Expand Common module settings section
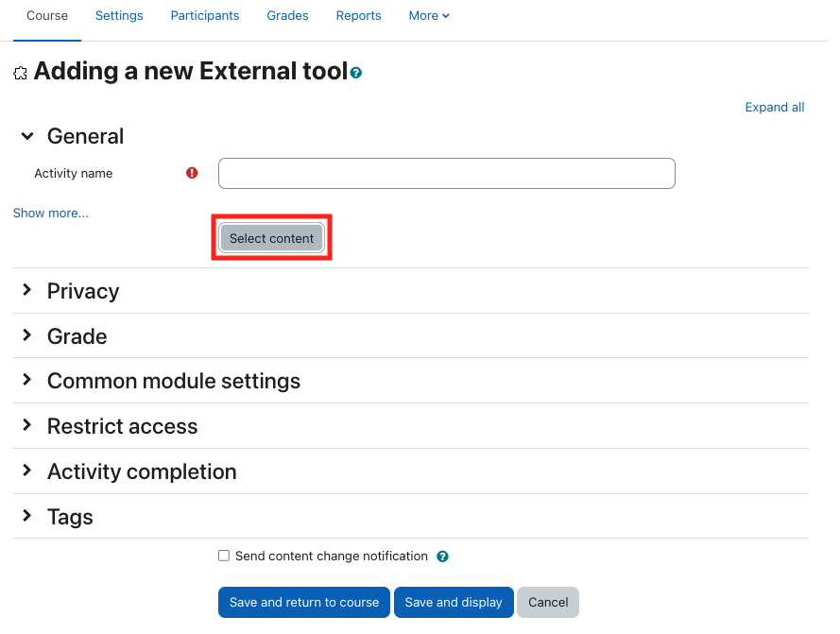 [27, 381]
